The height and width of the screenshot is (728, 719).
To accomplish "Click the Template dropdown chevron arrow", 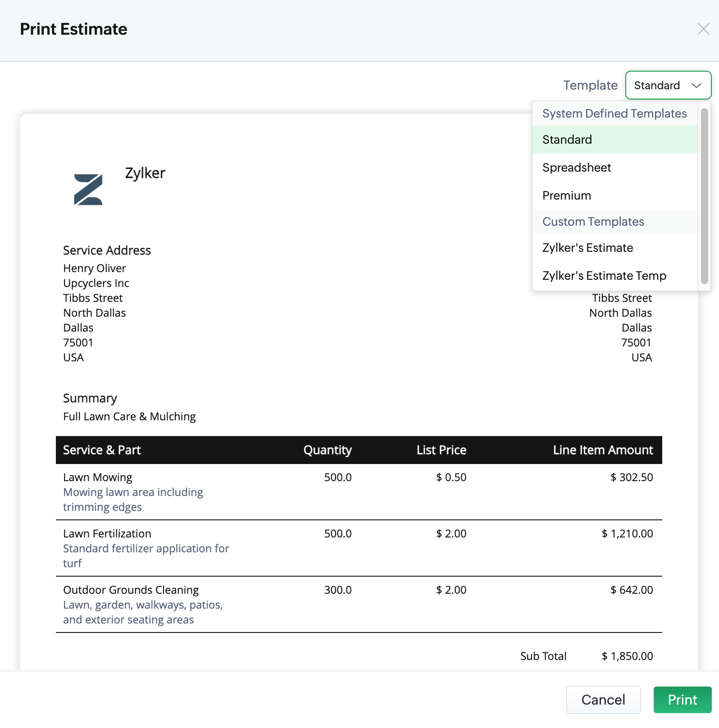I will pos(696,86).
